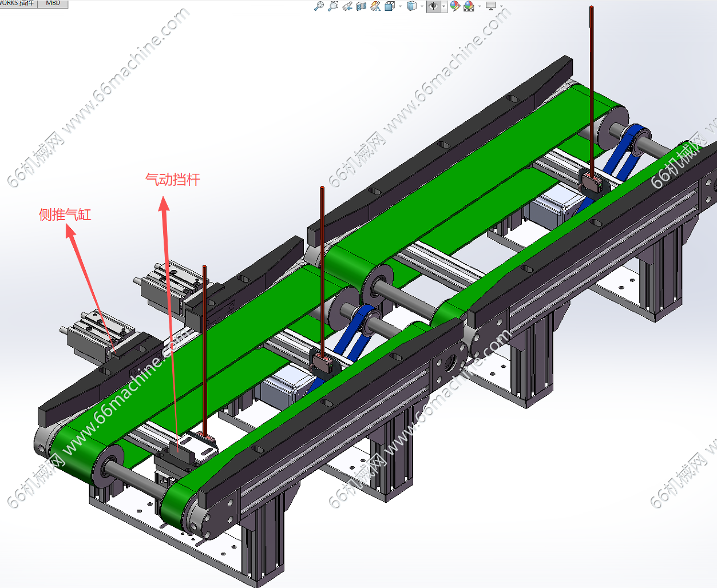Click the Apply Scene icon
Viewport: 717px width, 588px height.
pos(469,6)
